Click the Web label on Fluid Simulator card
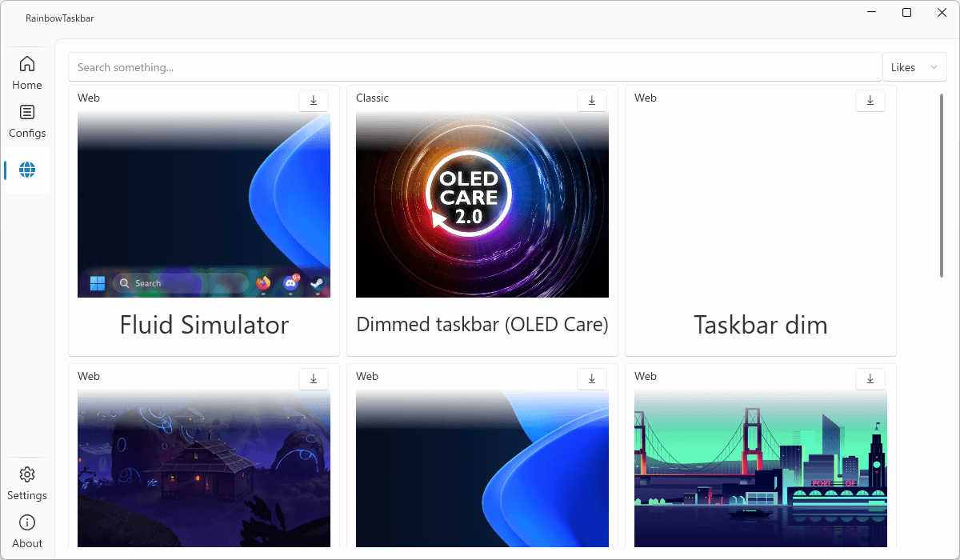The width and height of the screenshot is (960, 560). 89,98
